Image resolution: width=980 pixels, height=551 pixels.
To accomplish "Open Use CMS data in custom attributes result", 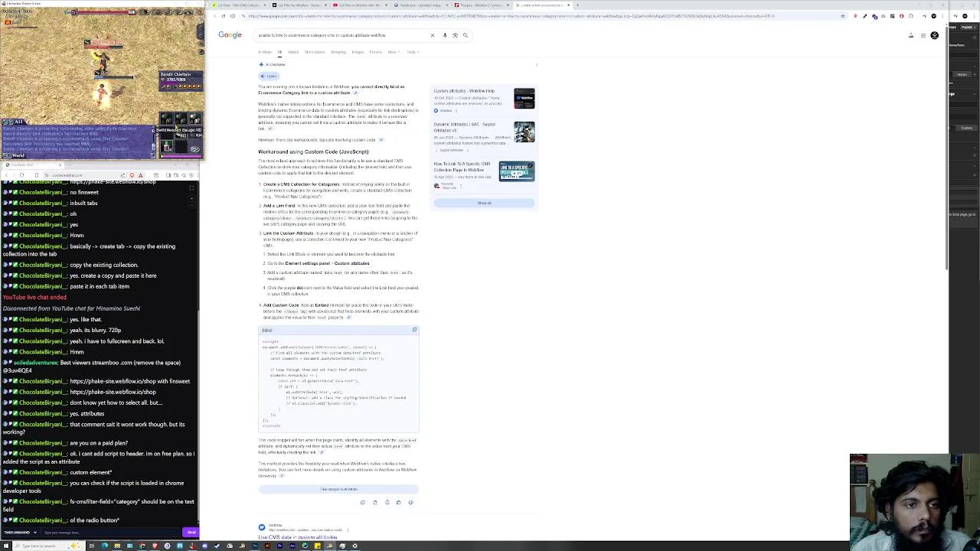I will click(x=298, y=537).
